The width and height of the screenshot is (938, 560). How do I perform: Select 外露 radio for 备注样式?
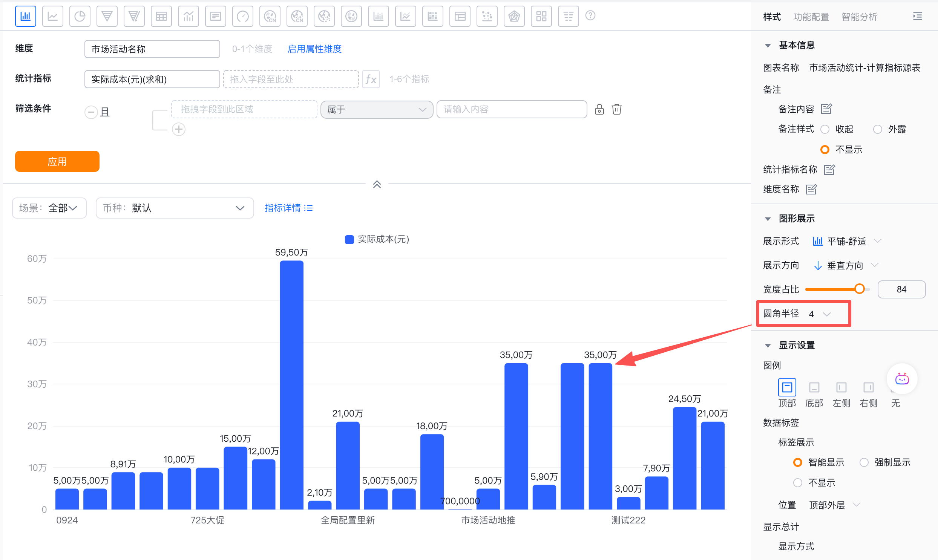[x=878, y=129]
